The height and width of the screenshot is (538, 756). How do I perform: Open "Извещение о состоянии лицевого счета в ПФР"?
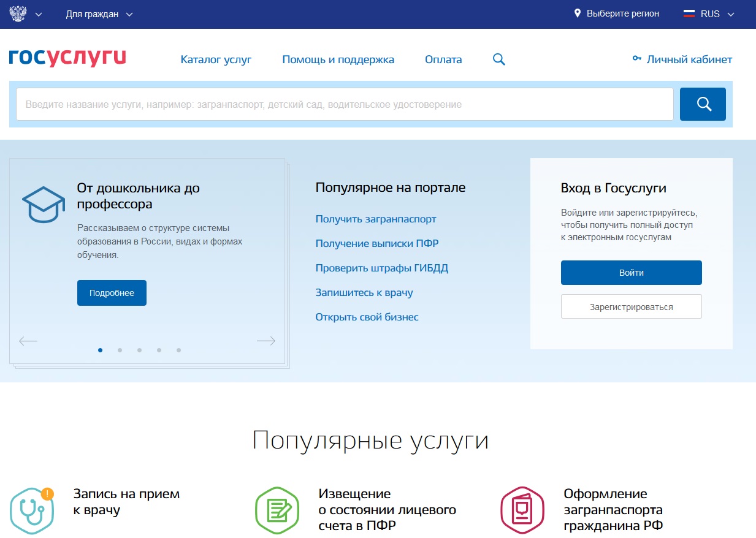[388, 510]
